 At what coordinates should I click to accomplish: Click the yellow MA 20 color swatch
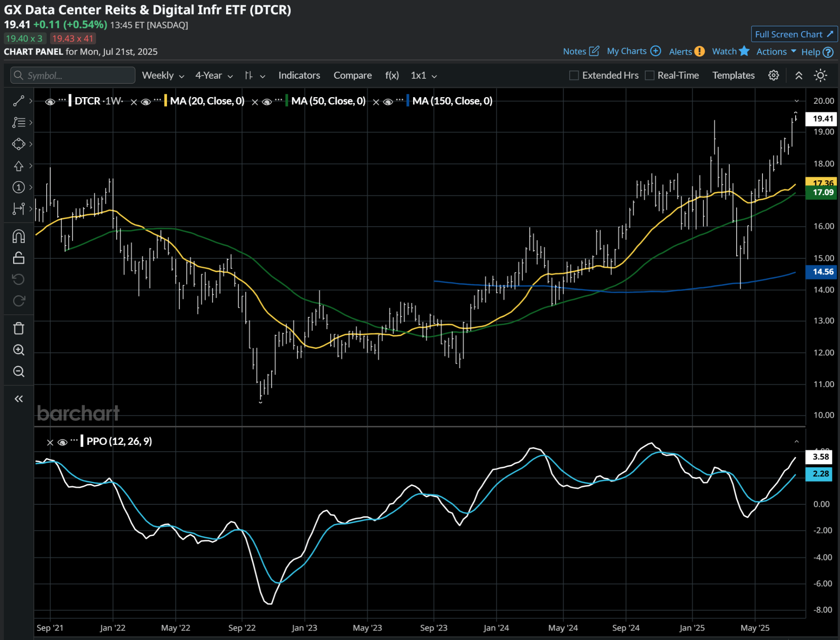[x=165, y=101]
